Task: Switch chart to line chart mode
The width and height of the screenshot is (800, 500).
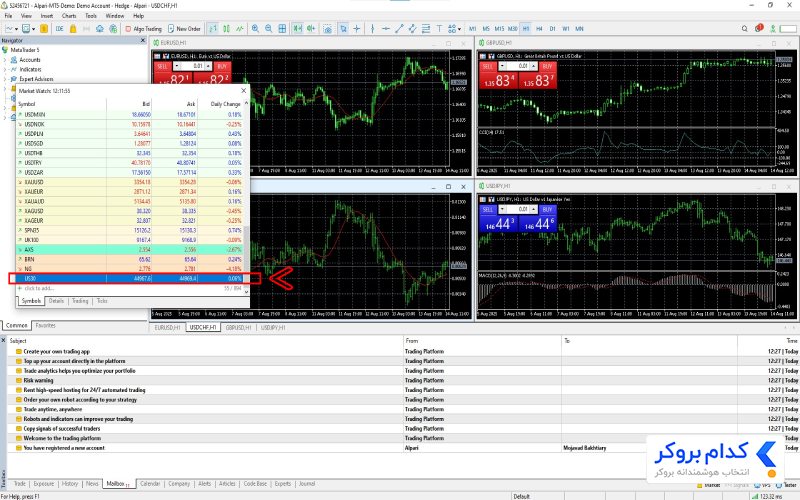Action: click(x=239, y=29)
